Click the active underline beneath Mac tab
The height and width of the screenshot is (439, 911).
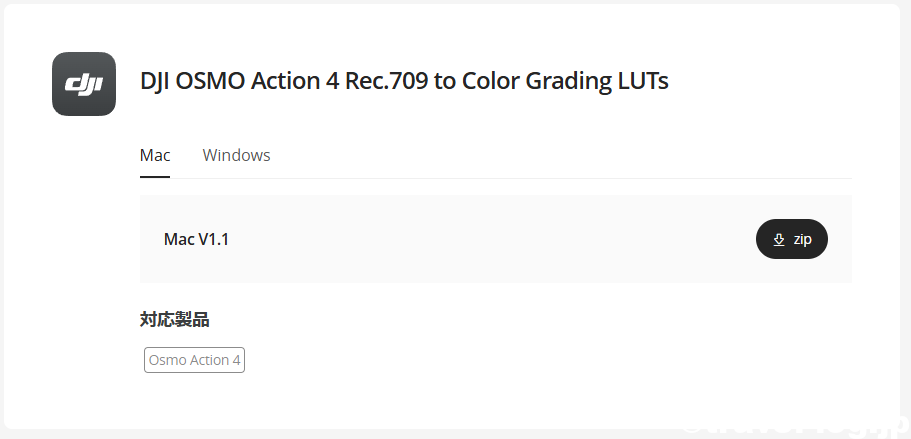point(155,177)
